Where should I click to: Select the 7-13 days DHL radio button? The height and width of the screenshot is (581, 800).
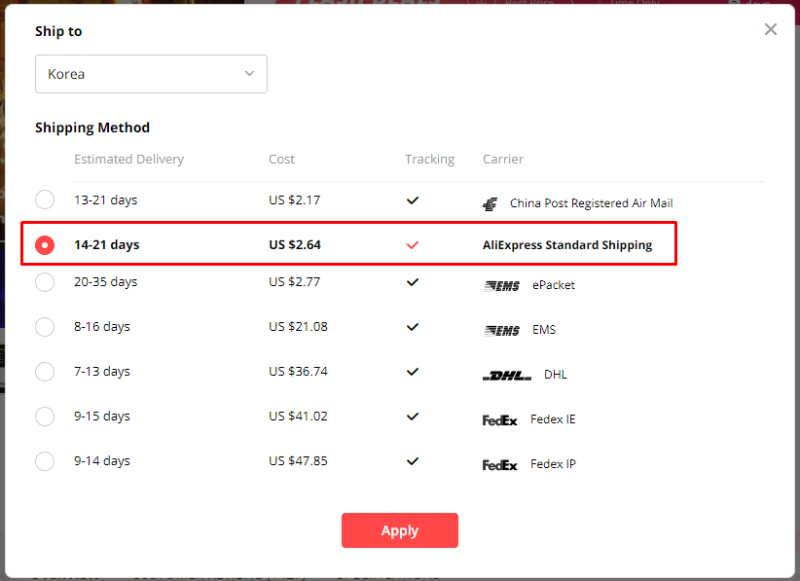click(x=45, y=371)
